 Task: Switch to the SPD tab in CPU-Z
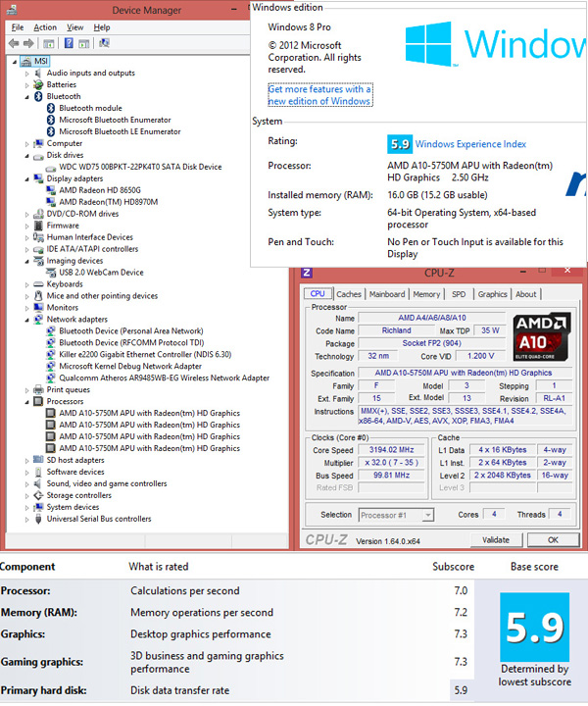[459, 294]
